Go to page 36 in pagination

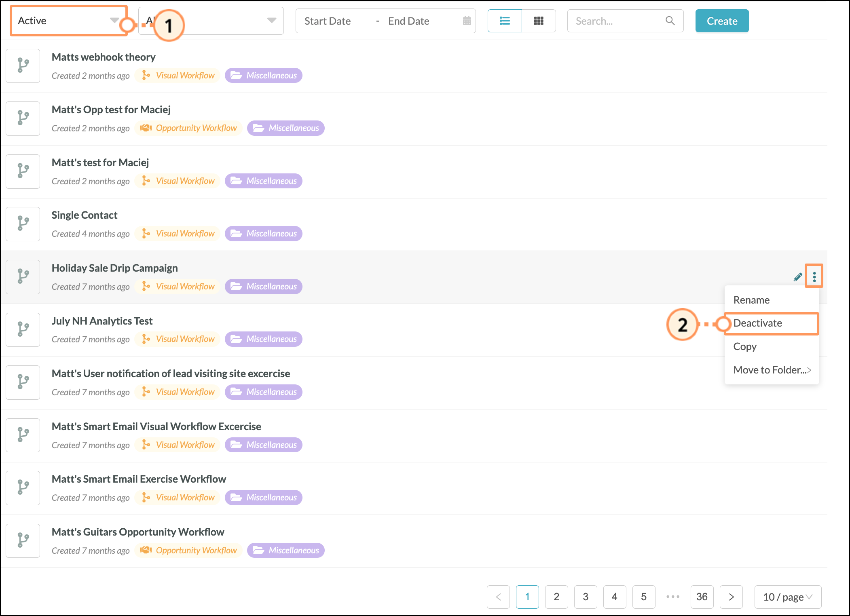[x=702, y=597]
